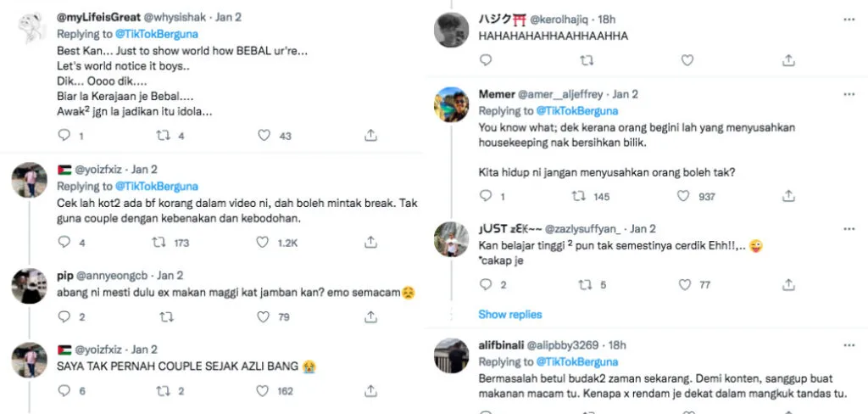The image size is (868, 414).
Task: Open more options for @kerolhajiq tweet
Action: (x=849, y=19)
